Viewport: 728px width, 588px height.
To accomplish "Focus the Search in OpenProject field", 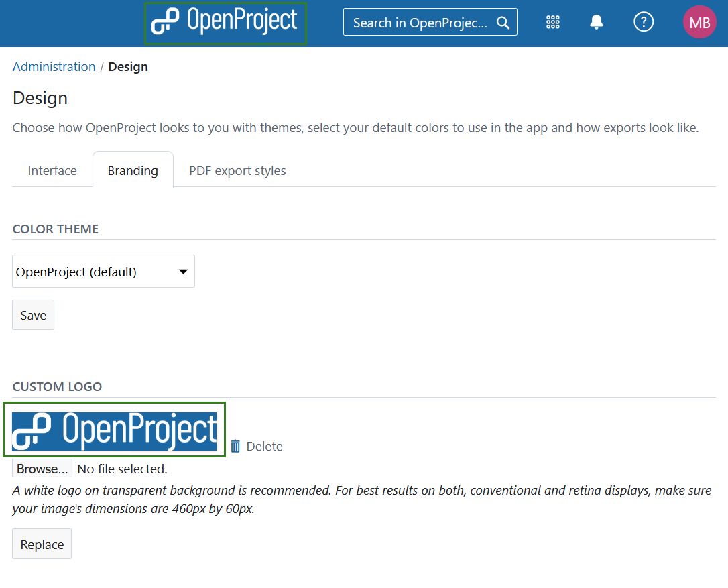I will 420,23.
